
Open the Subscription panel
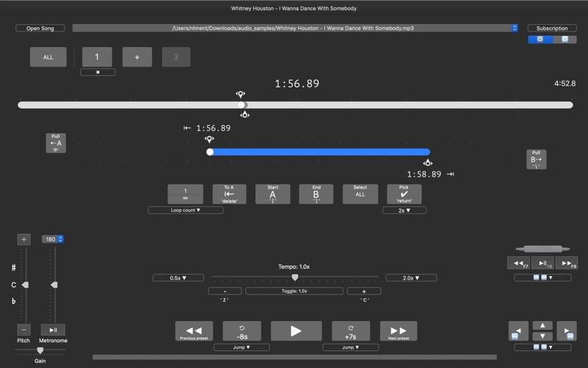[x=552, y=28]
